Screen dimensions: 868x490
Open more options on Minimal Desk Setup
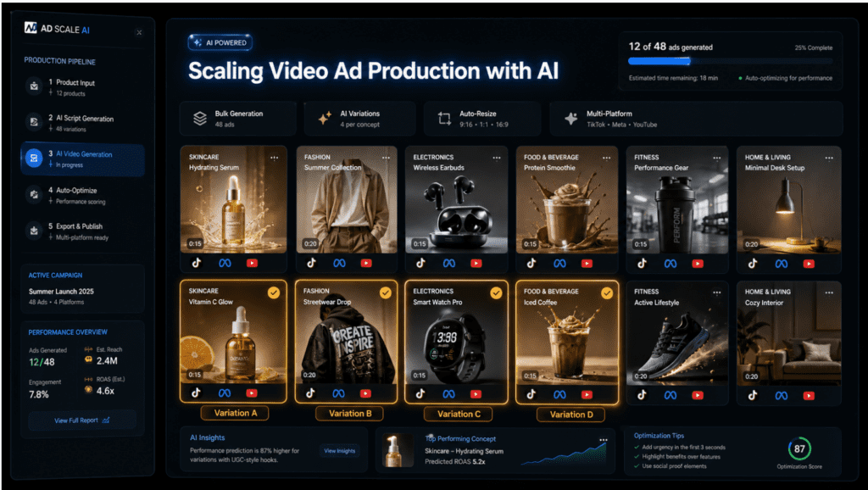[x=829, y=158]
